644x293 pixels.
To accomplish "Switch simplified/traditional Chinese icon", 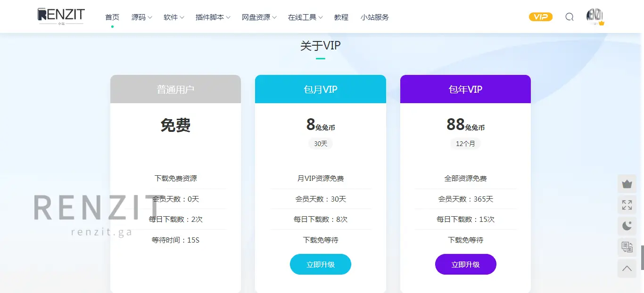I will coord(627,247).
